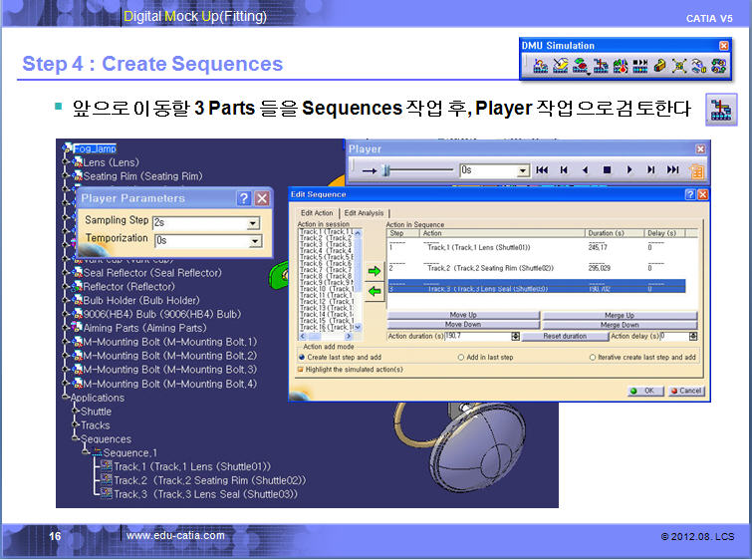Open Player parameters icon at toolbar end
The width and height of the screenshot is (752, 560).
coord(695,170)
